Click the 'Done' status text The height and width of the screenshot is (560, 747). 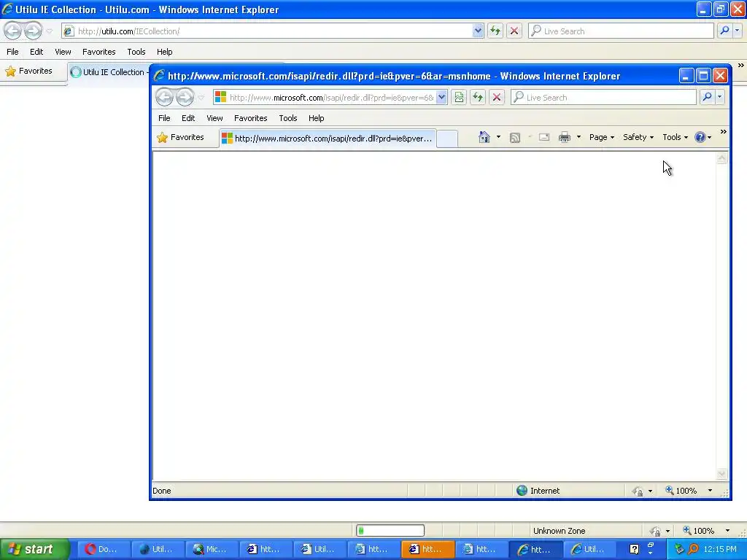point(161,491)
